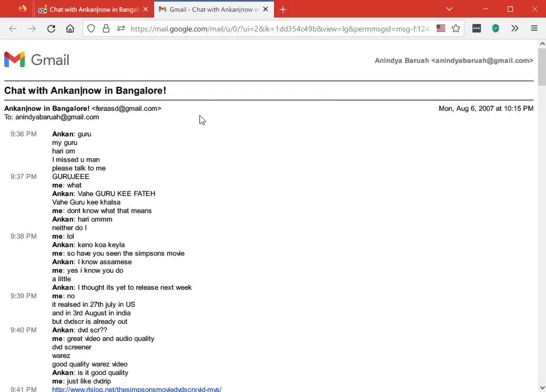
Task: Open the dark extension icon beside the address bar
Action: pos(477,29)
